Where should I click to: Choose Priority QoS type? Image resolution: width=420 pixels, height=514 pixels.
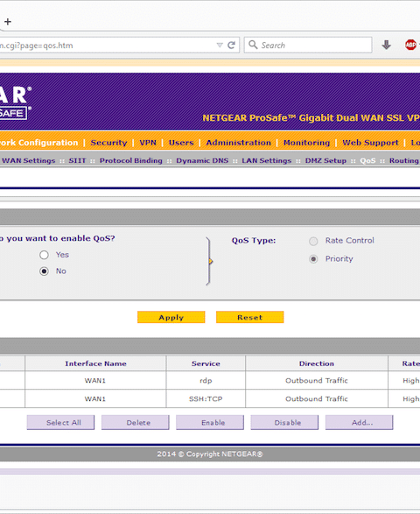pos(313,259)
